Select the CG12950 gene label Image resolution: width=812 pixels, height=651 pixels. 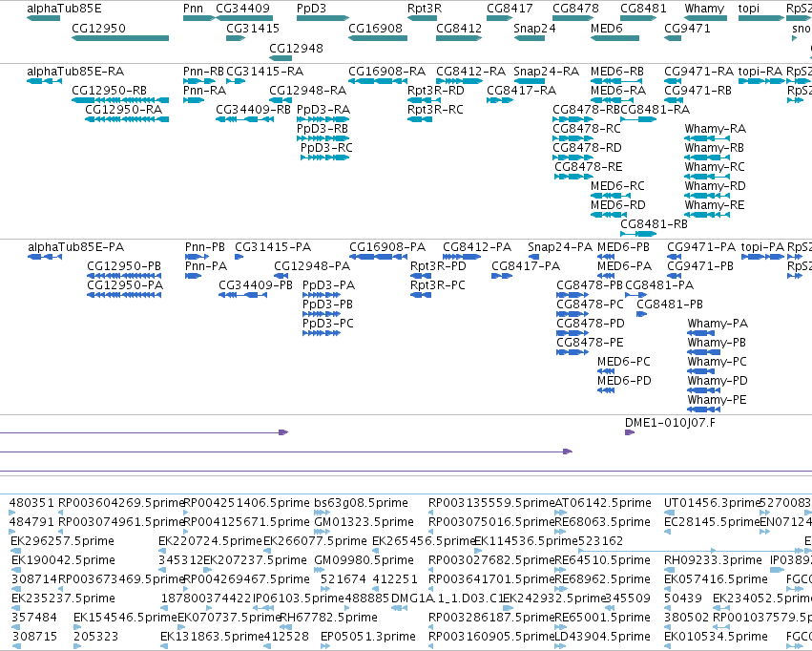point(98,29)
